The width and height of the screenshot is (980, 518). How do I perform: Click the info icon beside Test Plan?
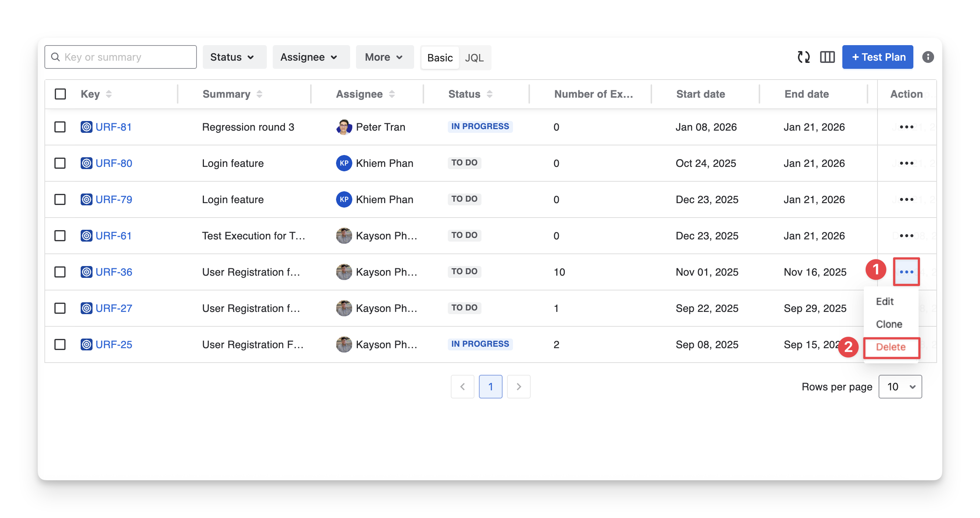click(x=927, y=57)
